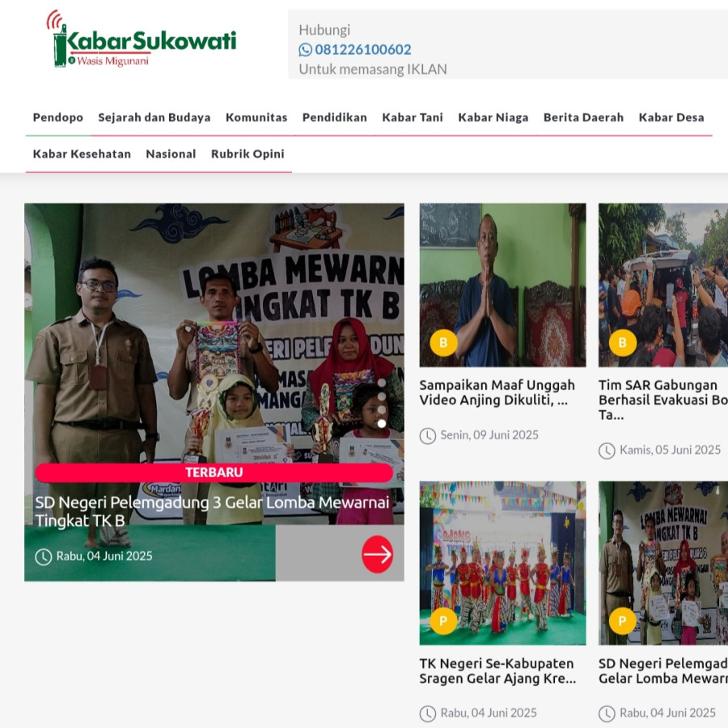
Task: Go to Kabar Desa
Action: (x=671, y=117)
